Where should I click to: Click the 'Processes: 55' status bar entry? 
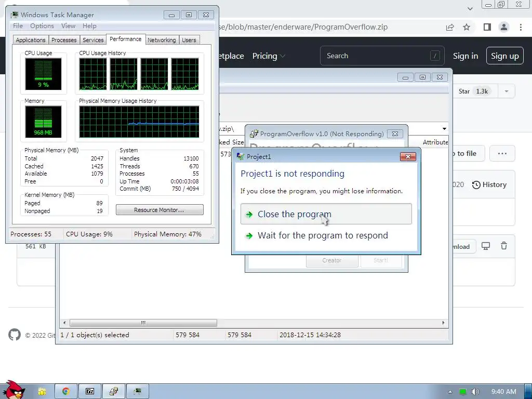31,234
